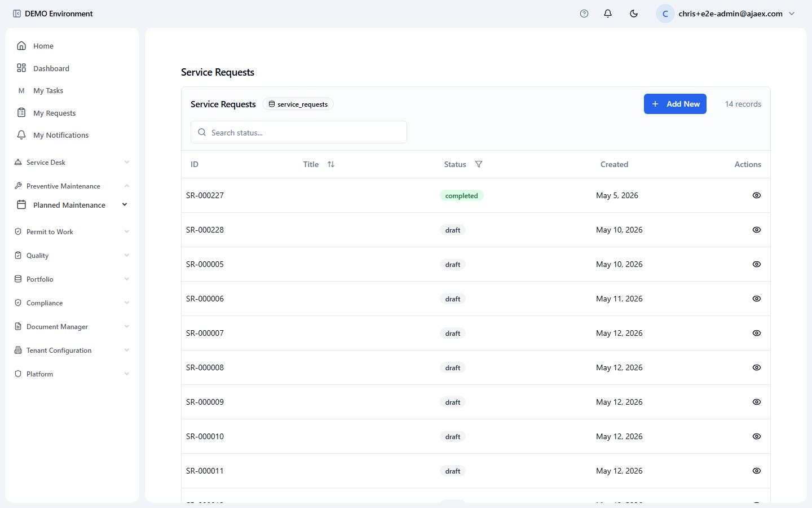Open the Status column filter funnel
The height and width of the screenshot is (508, 812).
click(479, 164)
